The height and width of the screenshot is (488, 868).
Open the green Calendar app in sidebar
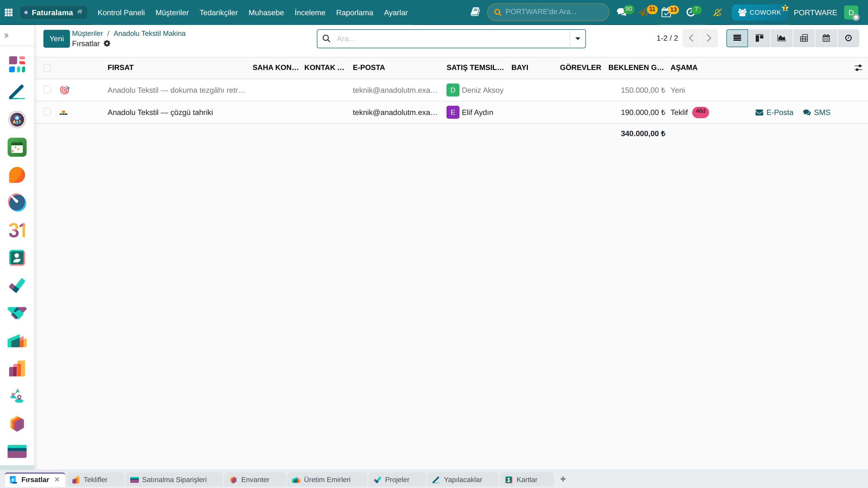(x=17, y=147)
